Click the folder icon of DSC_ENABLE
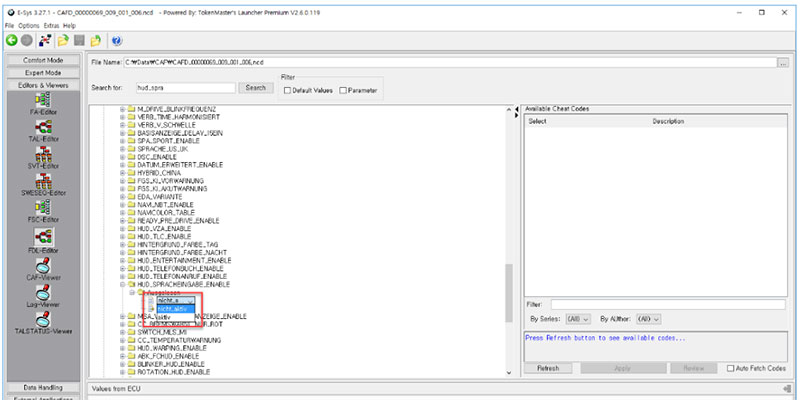This screenshot has width=800, height=400. (132, 157)
